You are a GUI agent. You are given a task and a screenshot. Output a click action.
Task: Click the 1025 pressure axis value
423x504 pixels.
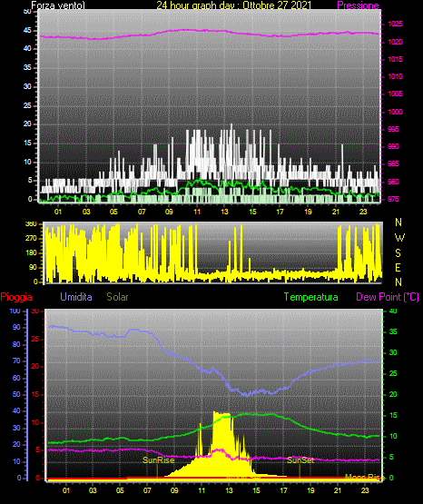[x=395, y=25]
